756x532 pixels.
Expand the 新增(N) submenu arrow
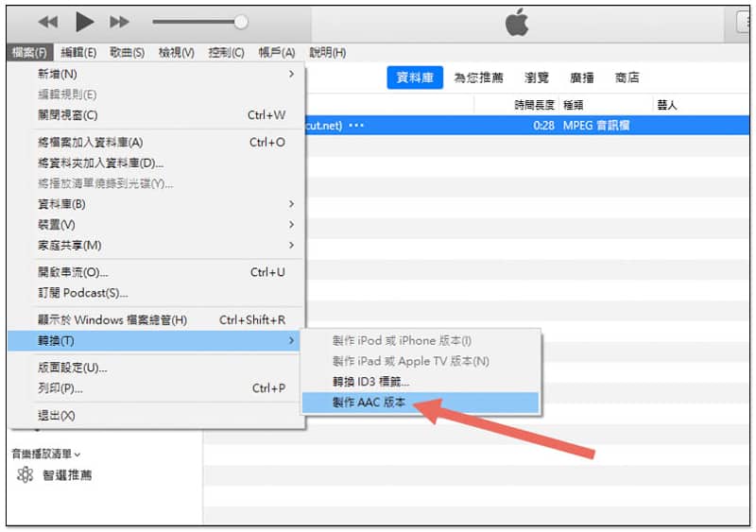(x=291, y=74)
